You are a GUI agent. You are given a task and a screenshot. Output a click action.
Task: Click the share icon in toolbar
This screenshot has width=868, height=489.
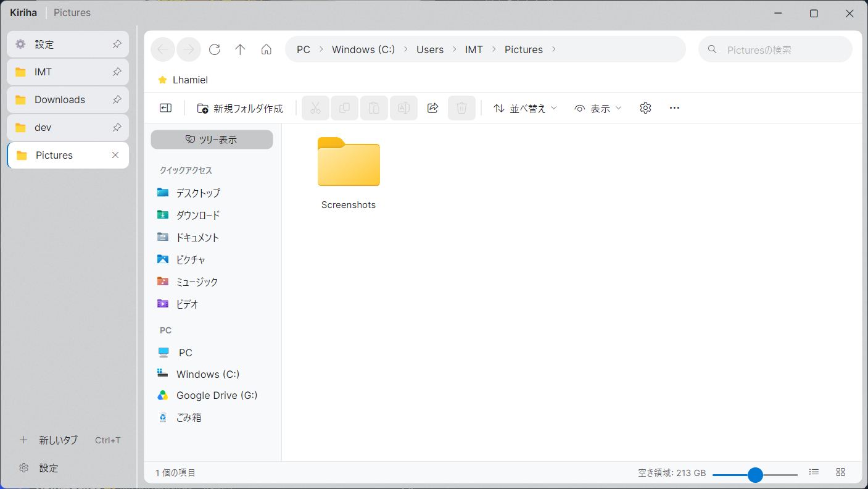click(432, 108)
